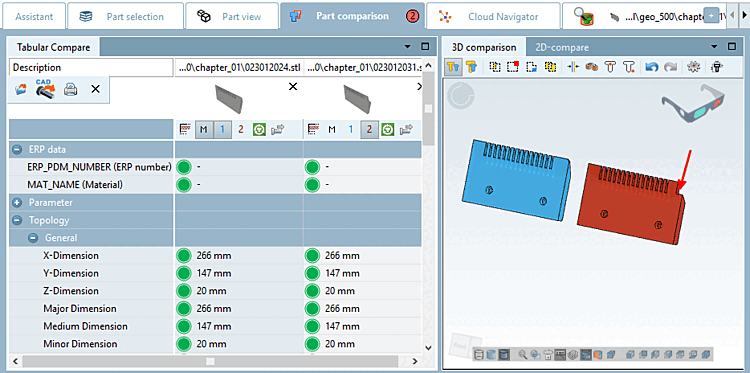Viewport: 750px width, 373px height.
Task: Open the Part selection tab
Action: coord(125,17)
